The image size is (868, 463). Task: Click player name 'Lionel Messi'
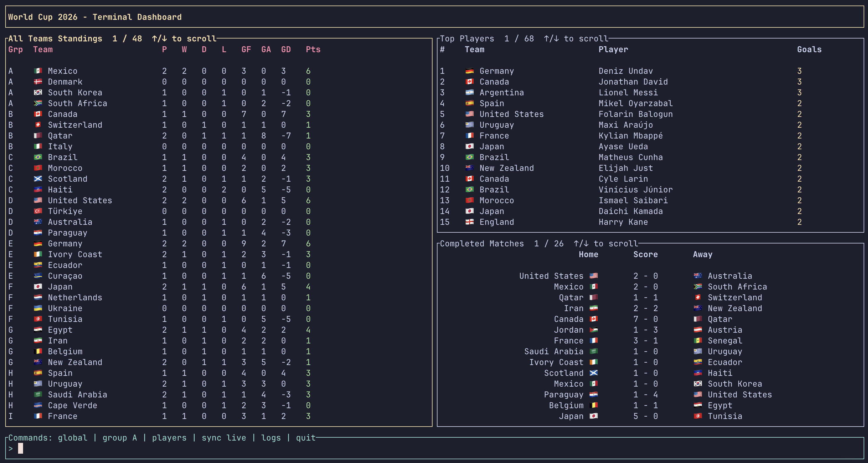[x=628, y=92]
